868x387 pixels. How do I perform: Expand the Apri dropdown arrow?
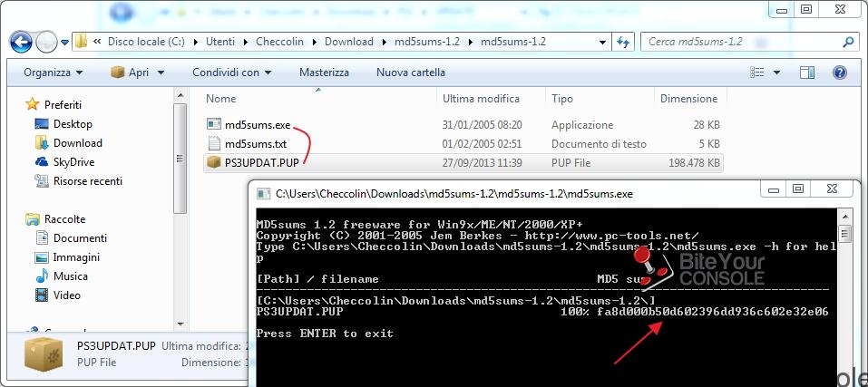pyautogui.click(x=161, y=73)
